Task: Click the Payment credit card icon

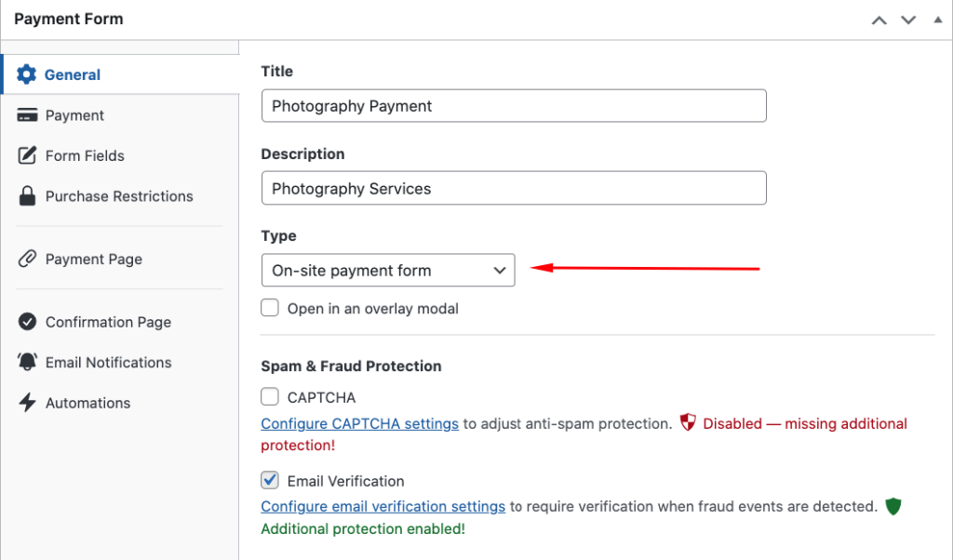Action: click(x=27, y=115)
